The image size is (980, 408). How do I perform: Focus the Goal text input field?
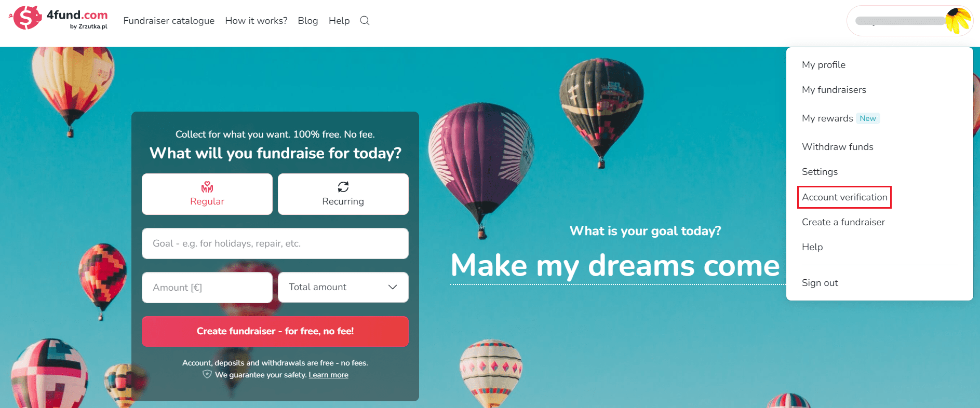click(275, 243)
